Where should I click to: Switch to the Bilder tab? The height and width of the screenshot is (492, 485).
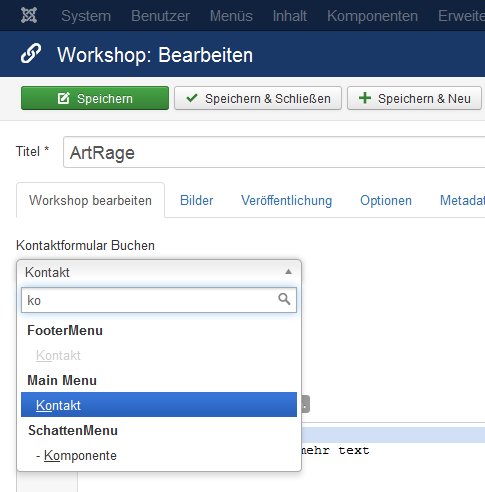(x=196, y=200)
